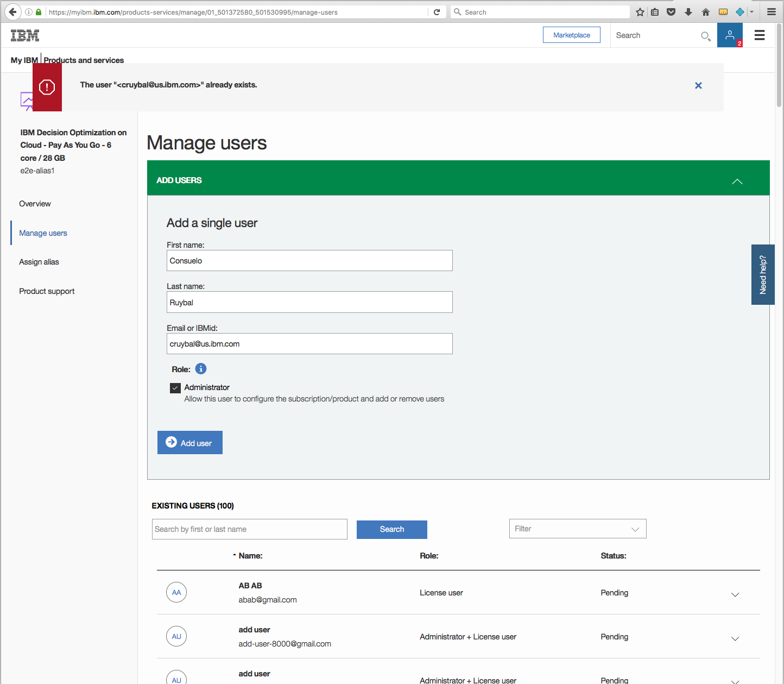Expand the AB AB user row chevron

pos(735,594)
